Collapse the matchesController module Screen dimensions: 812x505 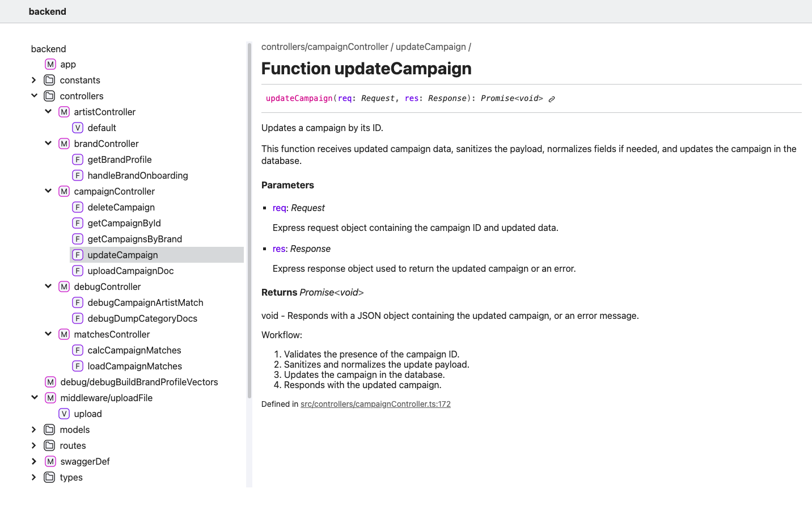(x=48, y=334)
